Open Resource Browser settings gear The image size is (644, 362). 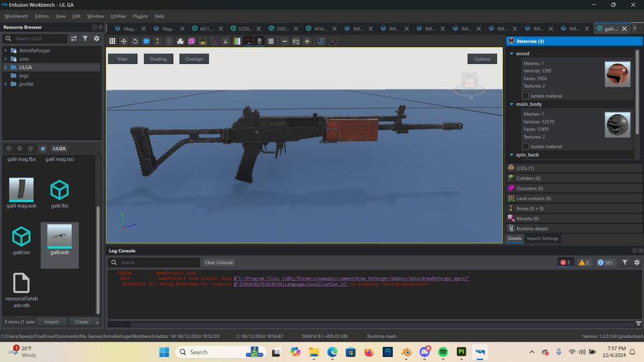click(96, 39)
